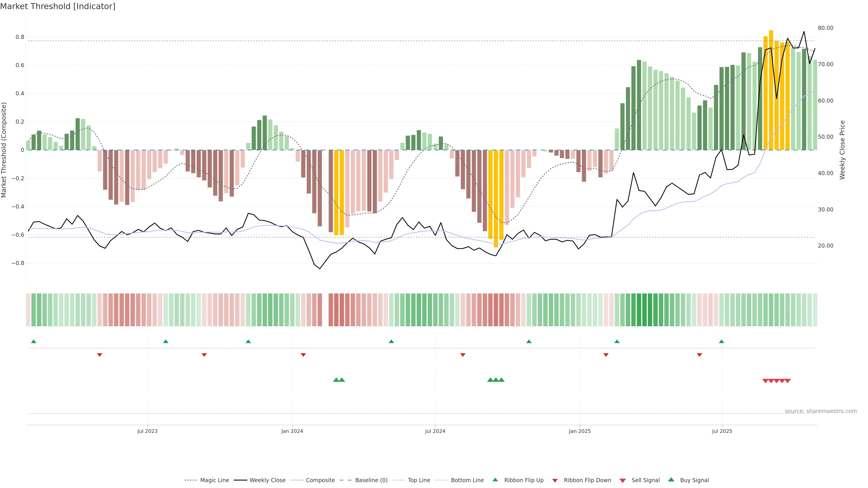Click the Jan 2025 x-axis label

coord(580,431)
